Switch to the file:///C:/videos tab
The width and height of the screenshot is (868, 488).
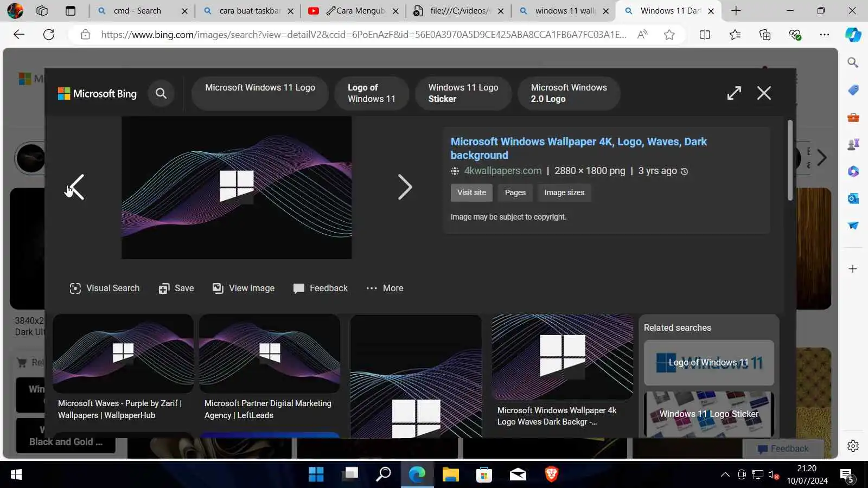[460, 11]
